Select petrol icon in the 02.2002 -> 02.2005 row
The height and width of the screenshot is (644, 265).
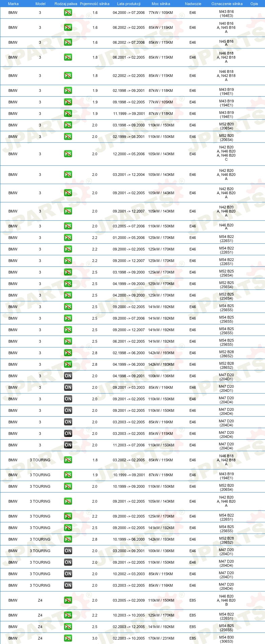[68, 76]
